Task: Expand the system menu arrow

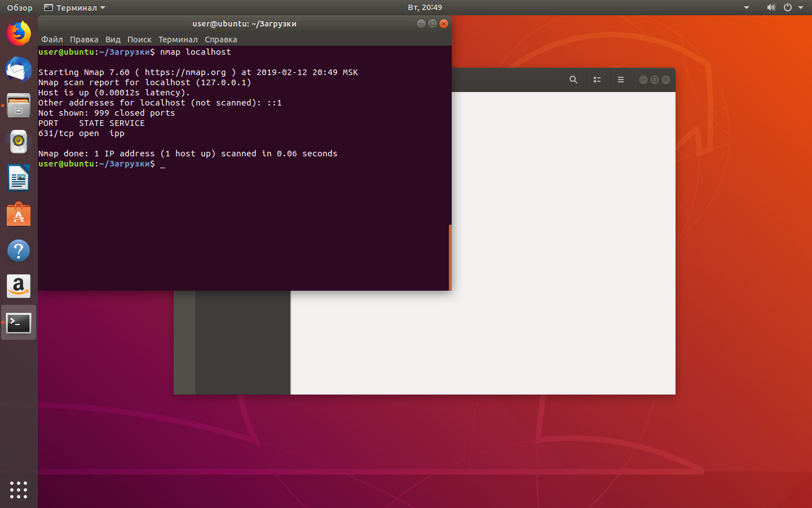Action: tap(801, 8)
